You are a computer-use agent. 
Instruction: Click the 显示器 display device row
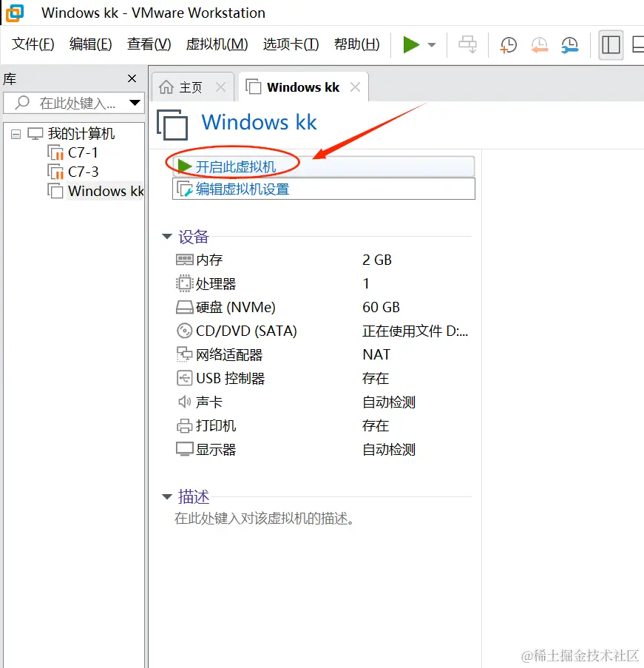point(322,450)
